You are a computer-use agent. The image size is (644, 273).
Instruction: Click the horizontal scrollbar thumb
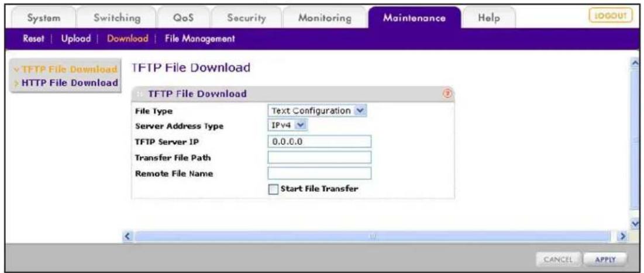[373, 237]
